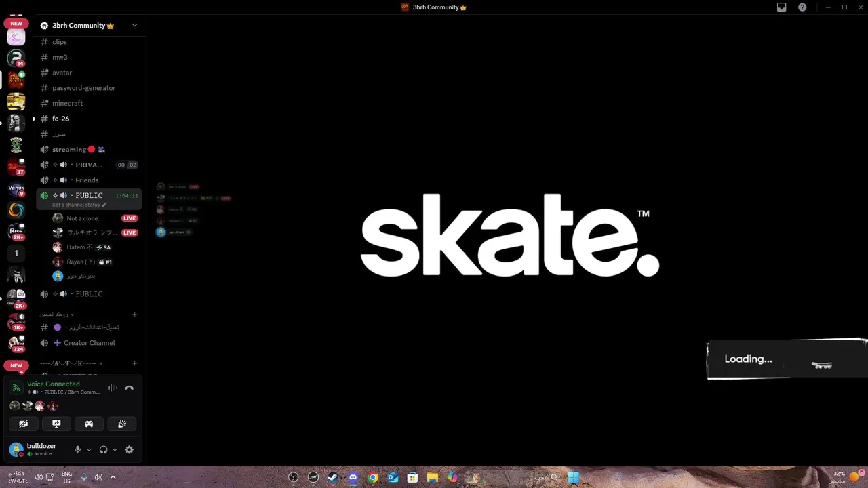Mute the microphone beside bulldozer

[77, 449]
